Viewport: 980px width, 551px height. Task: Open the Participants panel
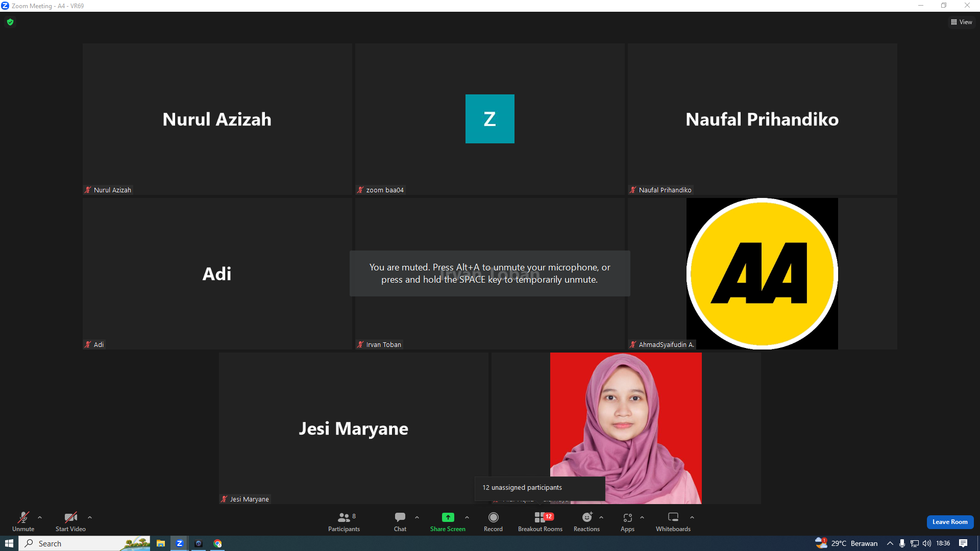[344, 521]
